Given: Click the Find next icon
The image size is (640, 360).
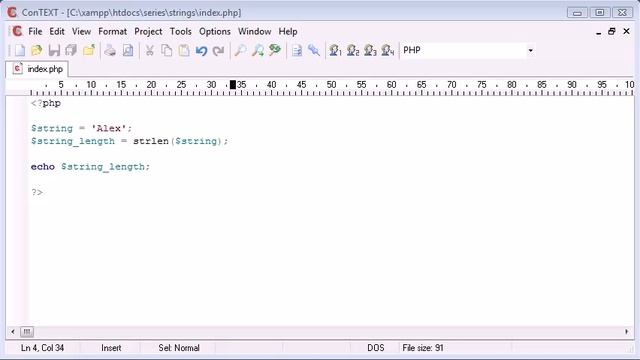Looking at the screenshot, I should pyautogui.click(x=258, y=50).
